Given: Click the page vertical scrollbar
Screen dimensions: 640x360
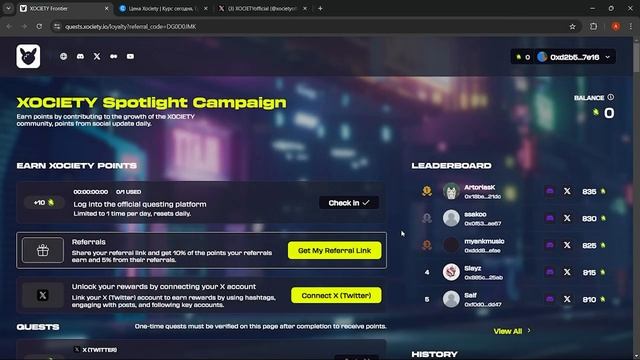Looking at the screenshot, I should click(636, 57).
